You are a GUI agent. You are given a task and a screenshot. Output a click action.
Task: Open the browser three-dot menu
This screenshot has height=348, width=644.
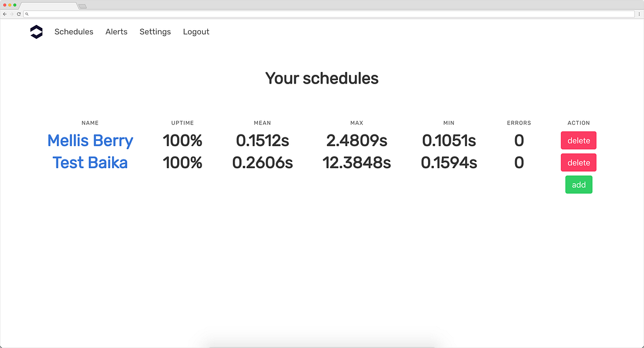639,13
